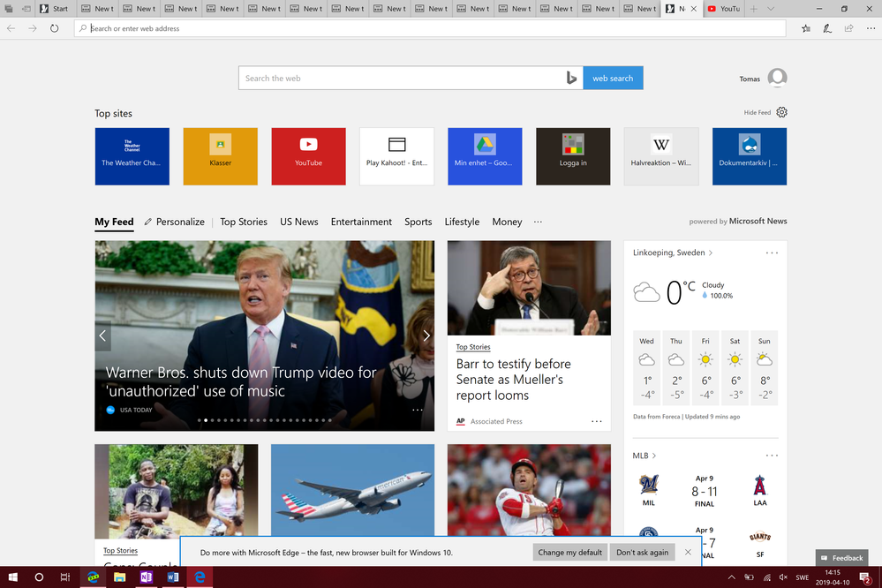Open weather card options ellipsis
This screenshot has width=882, height=588.
click(772, 253)
